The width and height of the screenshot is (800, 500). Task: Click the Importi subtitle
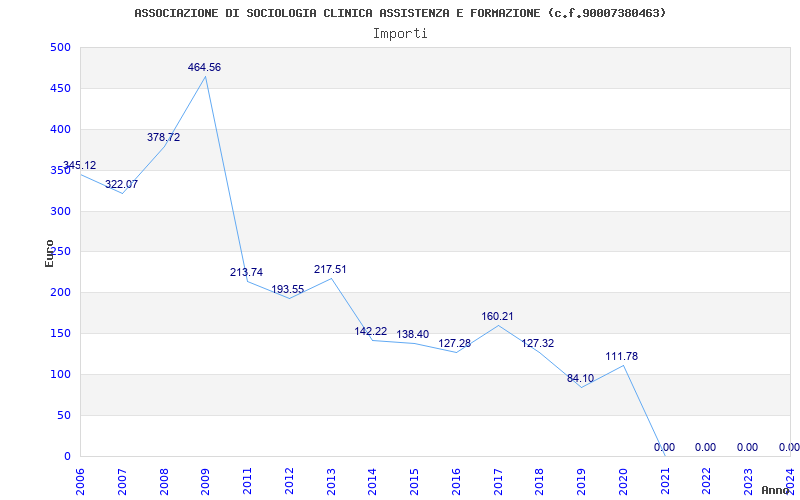pos(400,34)
